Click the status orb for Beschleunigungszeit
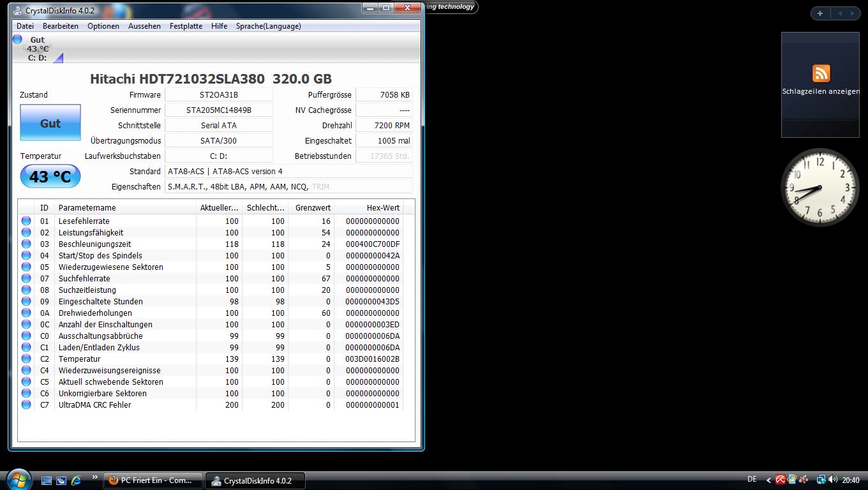 (x=26, y=244)
